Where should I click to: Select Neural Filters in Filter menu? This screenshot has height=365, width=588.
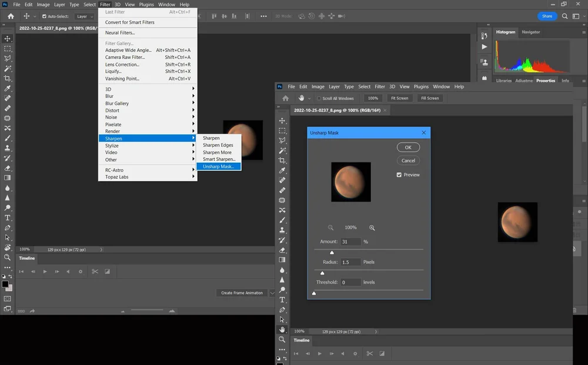[148, 32]
